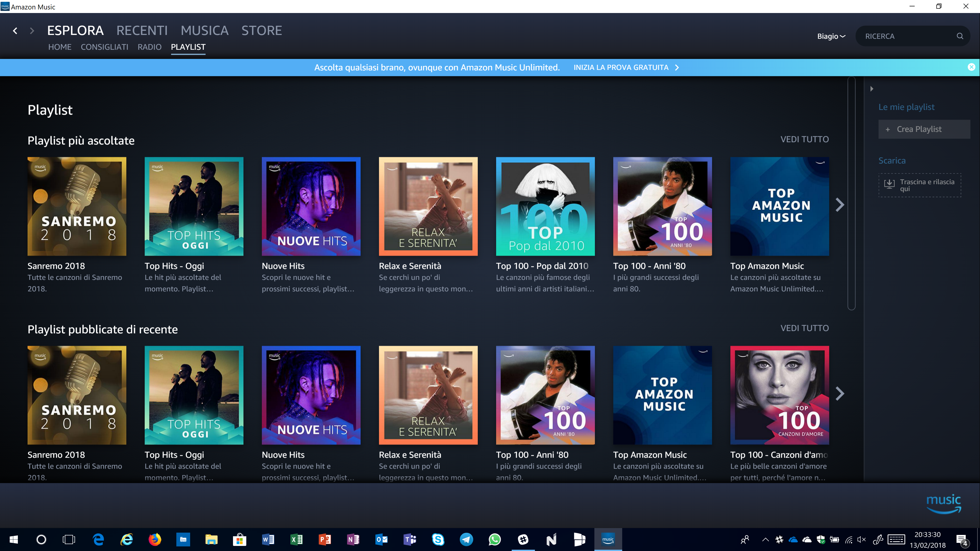The height and width of the screenshot is (551, 980).
Task: Show next most-listened playlists with arrow
Action: coord(840,205)
